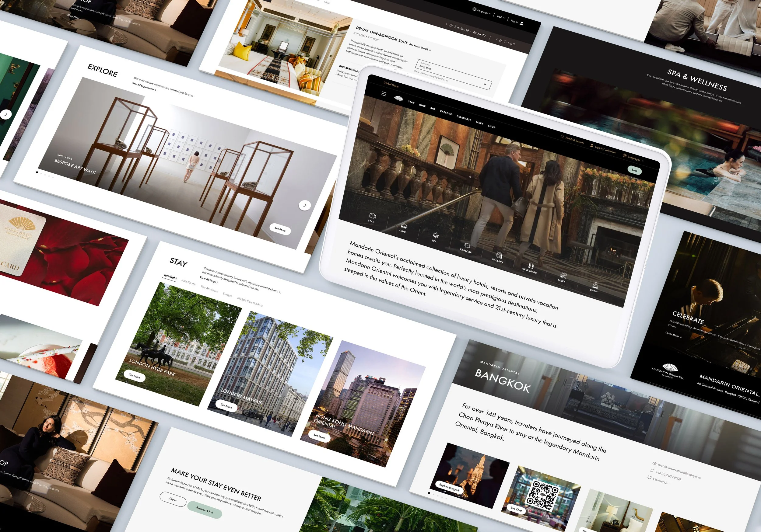Screen dimensions: 761x532
Task: Click See More on Hong Kong Mandarin Oriental
Action: [319, 436]
